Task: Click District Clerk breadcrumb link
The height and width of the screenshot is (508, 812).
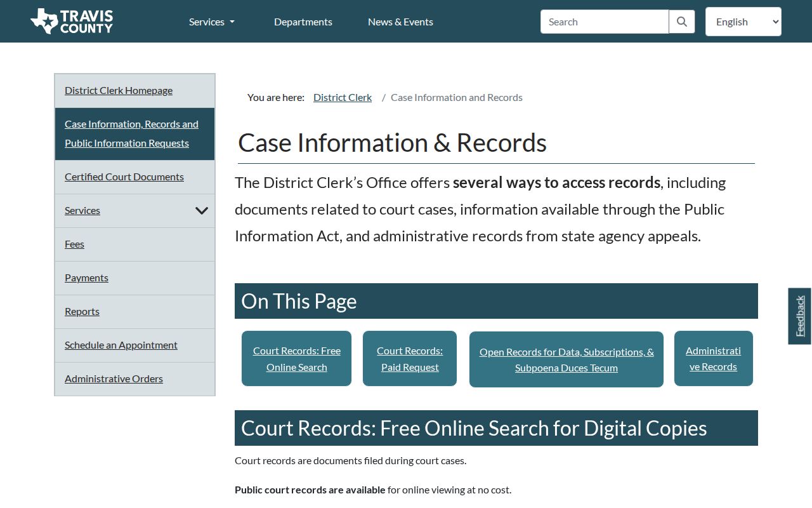Action: coord(343,97)
